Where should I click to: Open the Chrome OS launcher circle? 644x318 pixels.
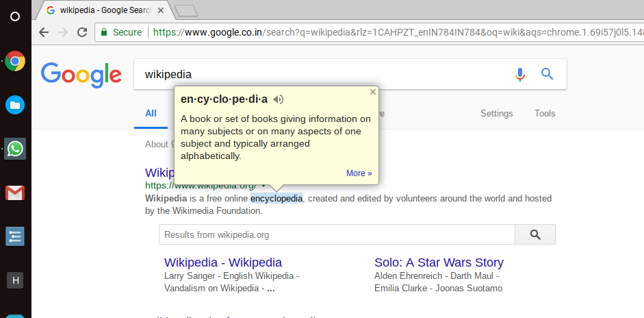tap(15, 16)
